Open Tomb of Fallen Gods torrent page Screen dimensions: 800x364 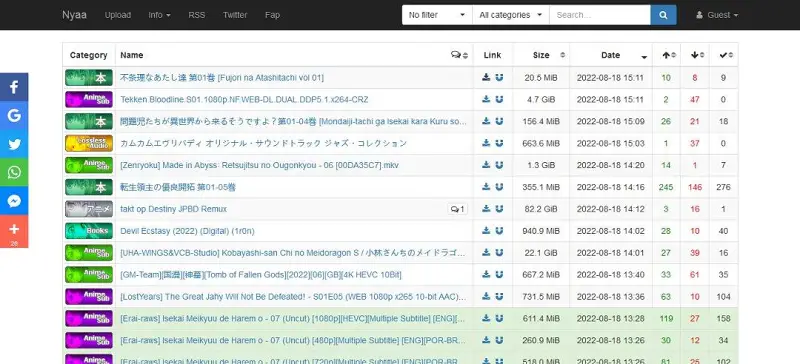point(261,275)
